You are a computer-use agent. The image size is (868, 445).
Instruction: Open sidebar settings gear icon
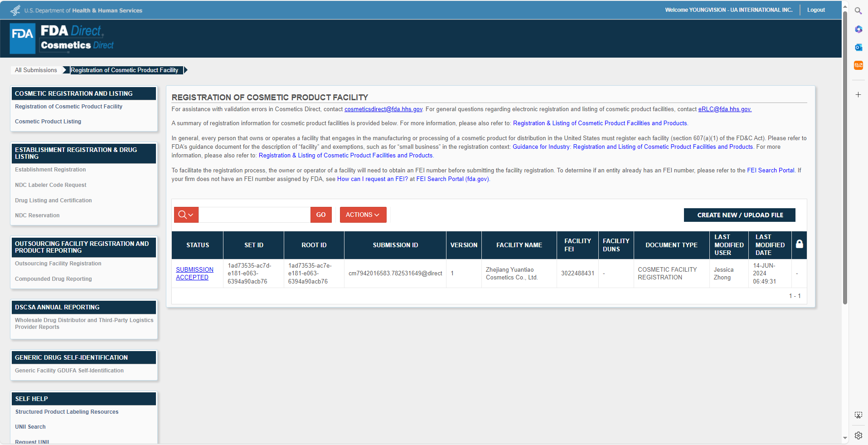point(858,435)
